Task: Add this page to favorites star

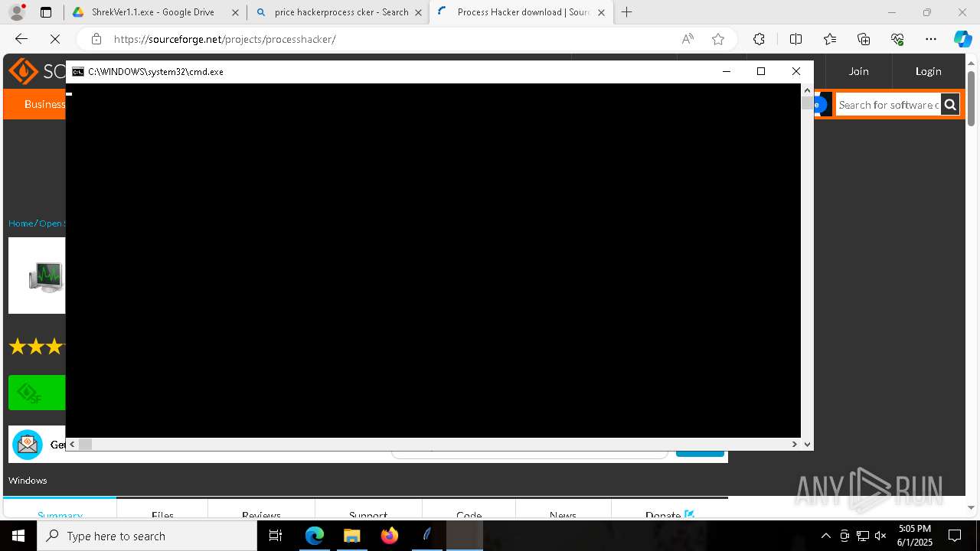Action: pos(718,39)
